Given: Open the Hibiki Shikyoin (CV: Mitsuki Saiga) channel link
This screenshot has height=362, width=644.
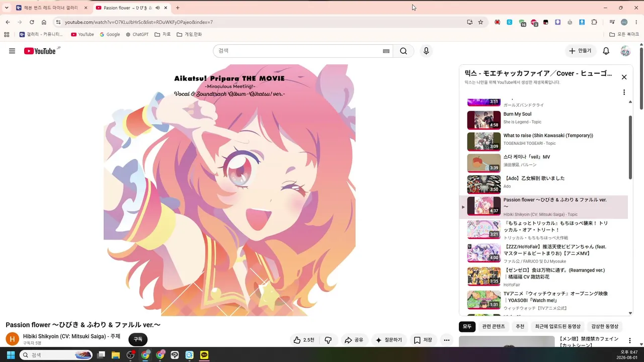Looking at the screenshot, I should click(71, 336).
